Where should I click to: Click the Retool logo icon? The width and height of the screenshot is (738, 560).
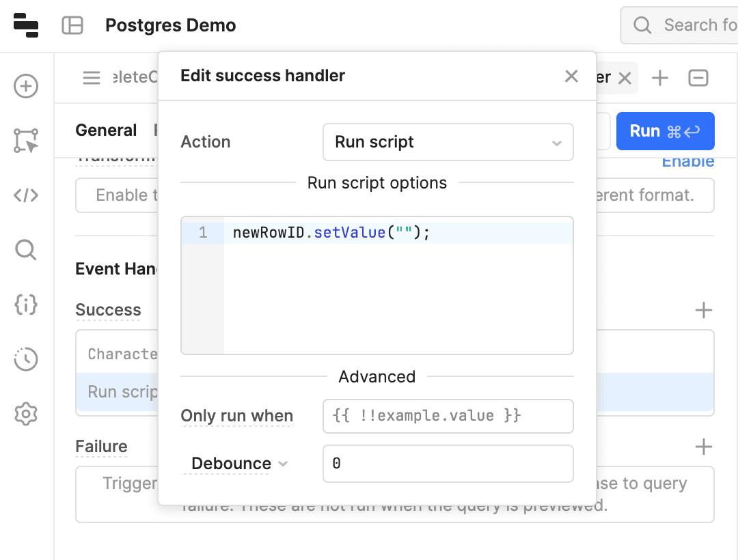[x=26, y=25]
